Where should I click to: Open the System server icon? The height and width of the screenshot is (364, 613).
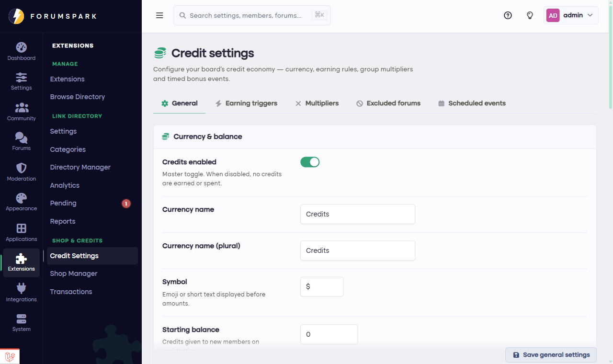point(21,318)
